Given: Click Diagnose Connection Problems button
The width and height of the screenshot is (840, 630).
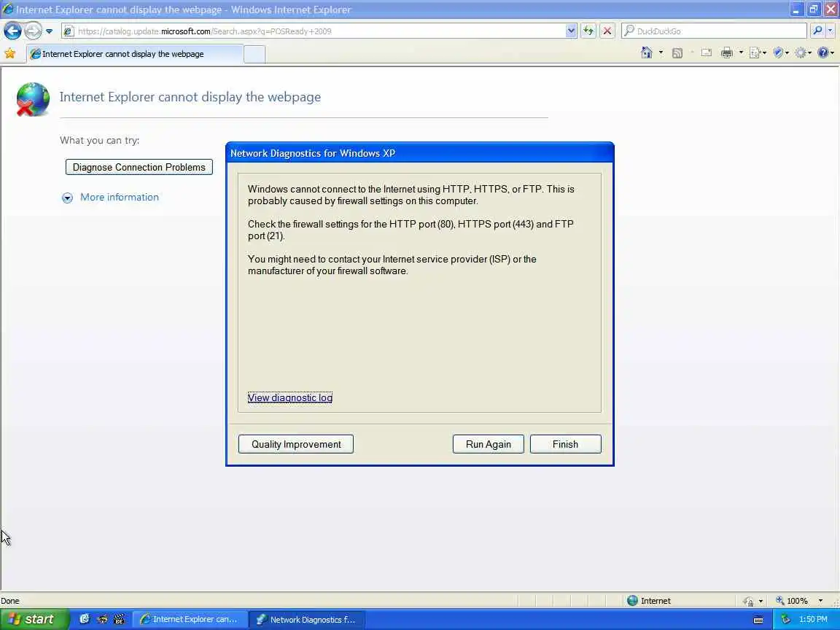Looking at the screenshot, I should (x=139, y=167).
